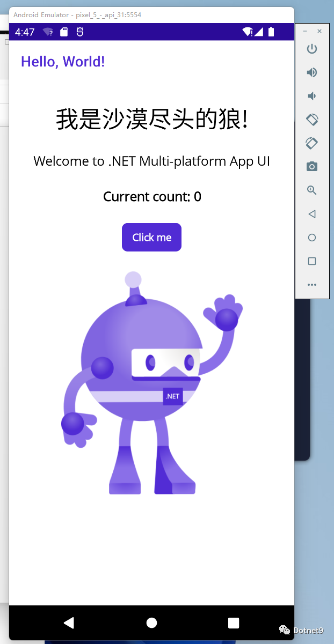Click the Click me button
Viewport: 334px width, 644px height.
pos(151,237)
